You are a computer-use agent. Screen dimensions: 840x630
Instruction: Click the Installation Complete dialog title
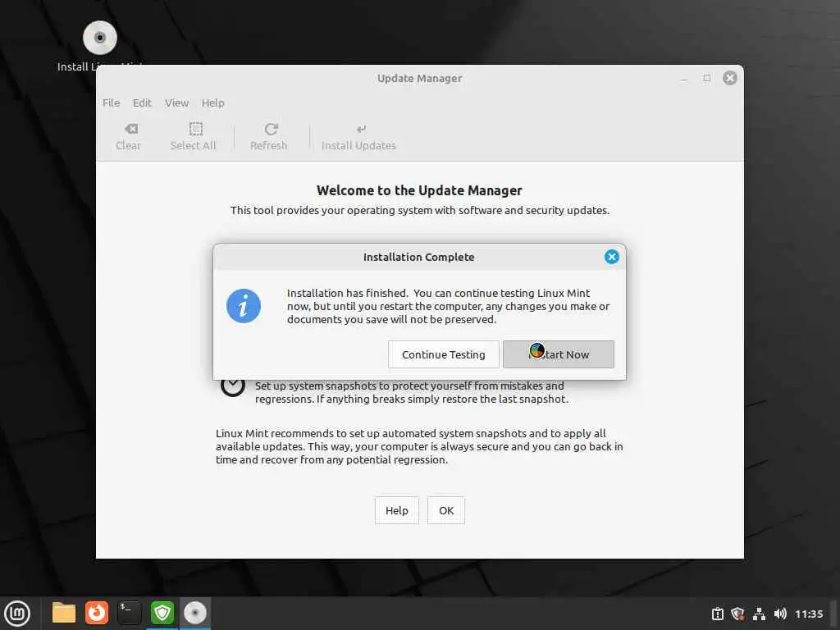coord(418,257)
